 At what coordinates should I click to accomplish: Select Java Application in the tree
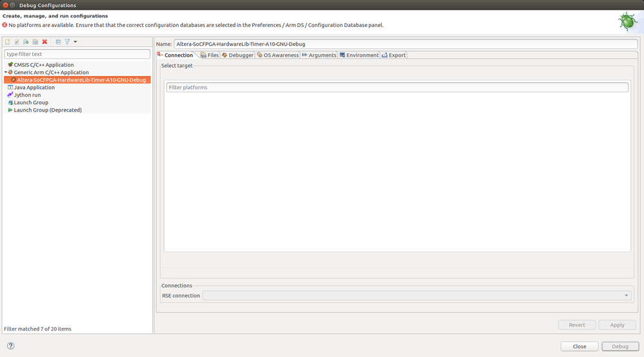point(34,88)
